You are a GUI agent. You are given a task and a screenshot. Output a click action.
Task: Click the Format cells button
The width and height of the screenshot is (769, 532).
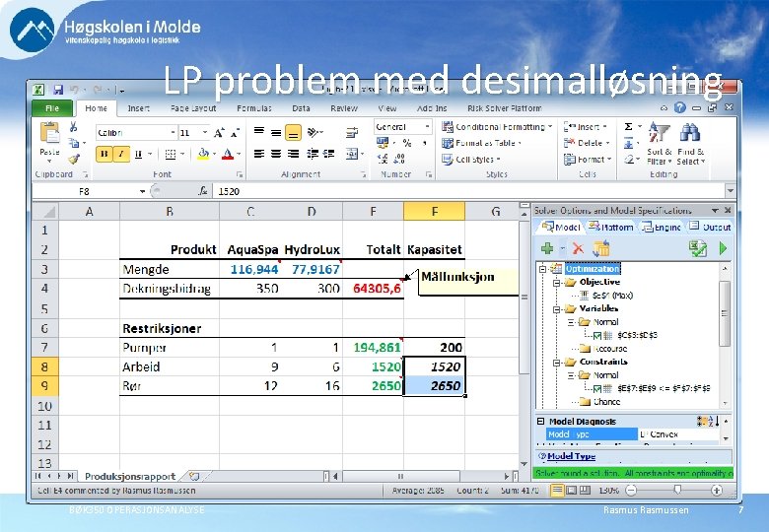[x=587, y=160]
